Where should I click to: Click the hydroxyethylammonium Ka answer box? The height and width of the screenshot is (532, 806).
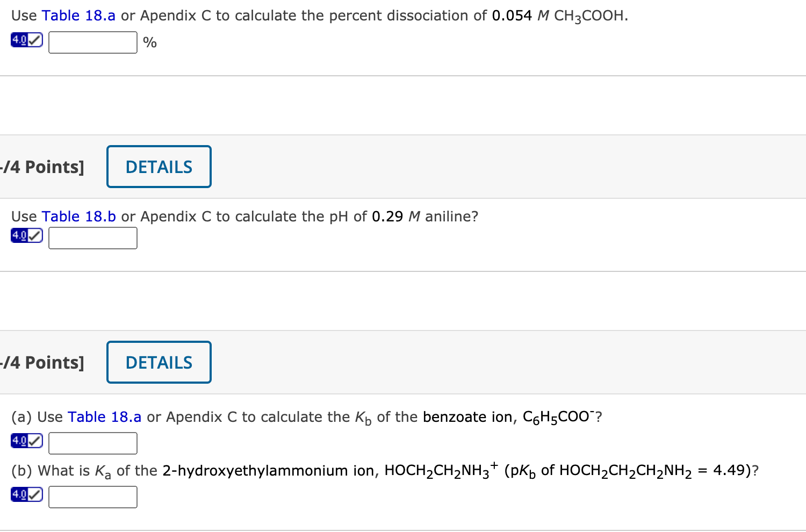[x=93, y=497]
